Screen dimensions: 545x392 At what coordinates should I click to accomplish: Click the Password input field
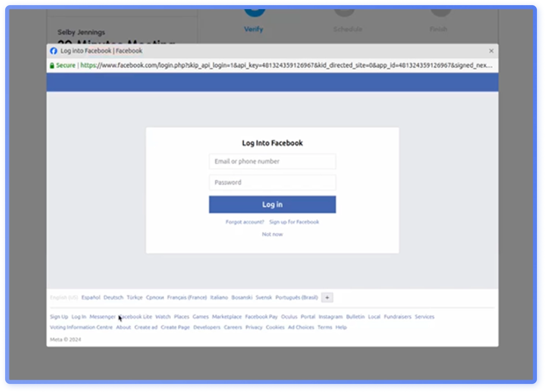click(x=272, y=182)
